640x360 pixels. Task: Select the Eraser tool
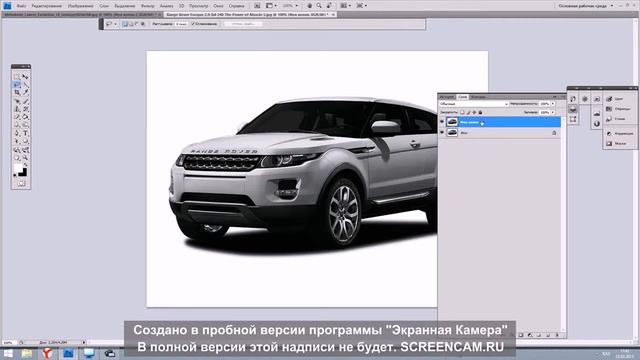17,117
